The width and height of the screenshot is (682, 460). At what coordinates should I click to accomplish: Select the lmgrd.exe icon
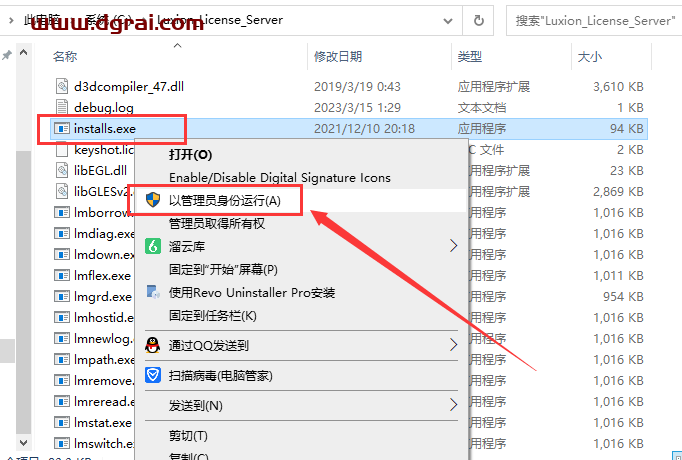[x=62, y=297]
